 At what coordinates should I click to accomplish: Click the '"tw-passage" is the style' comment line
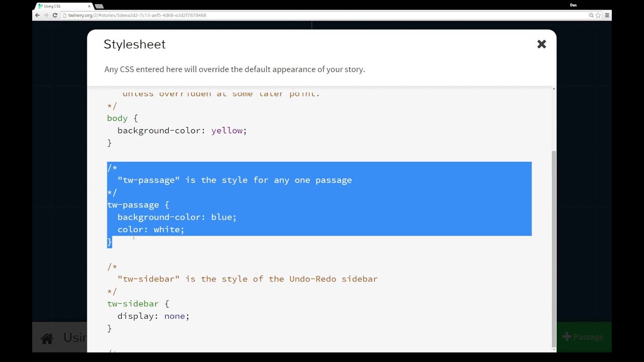click(234, 180)
